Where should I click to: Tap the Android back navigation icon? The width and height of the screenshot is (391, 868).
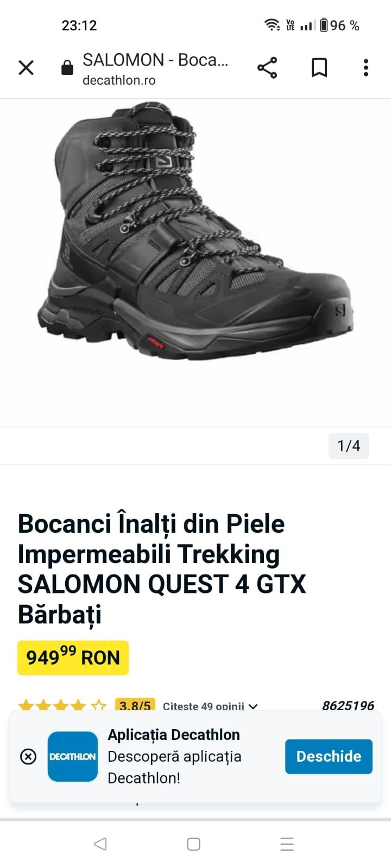[100, 844]
